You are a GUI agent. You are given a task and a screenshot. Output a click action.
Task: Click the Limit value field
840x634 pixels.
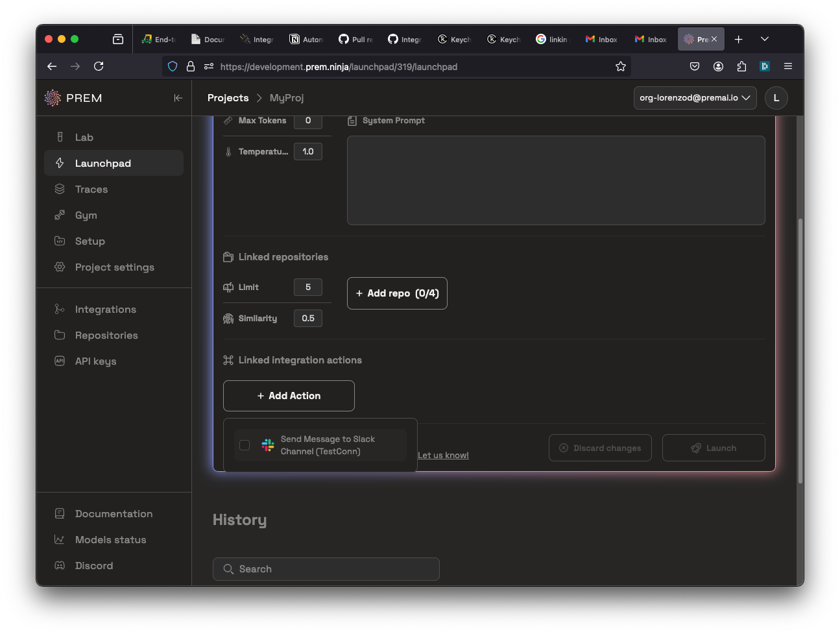pyautogui.click(x=308, y=287)
